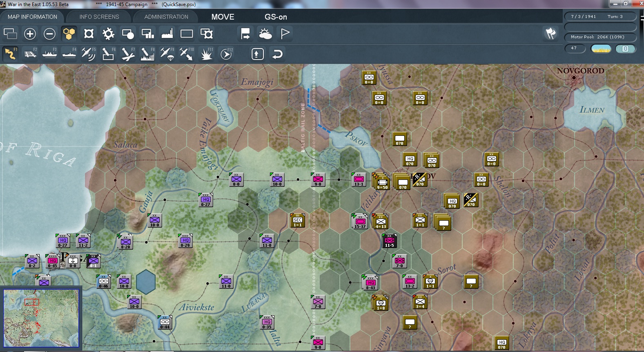
Task: Click the boxed up-arrow icon
Action: tap(258, 54)
